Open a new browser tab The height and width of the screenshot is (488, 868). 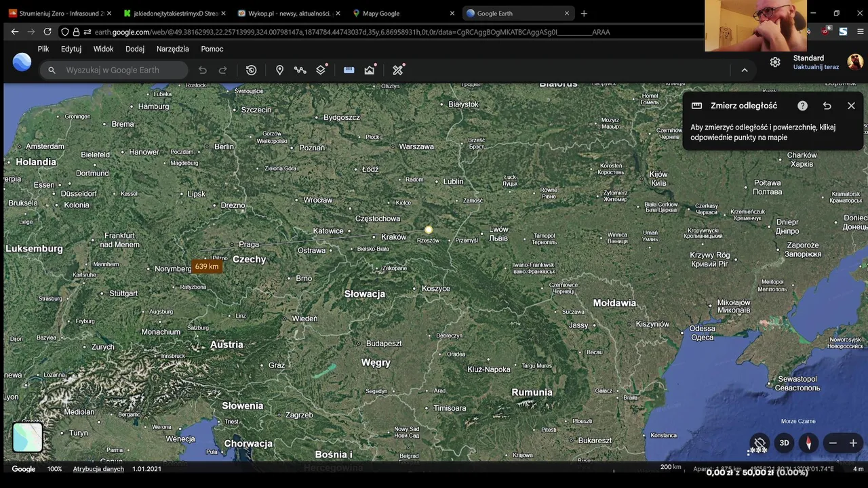point(584,13)
